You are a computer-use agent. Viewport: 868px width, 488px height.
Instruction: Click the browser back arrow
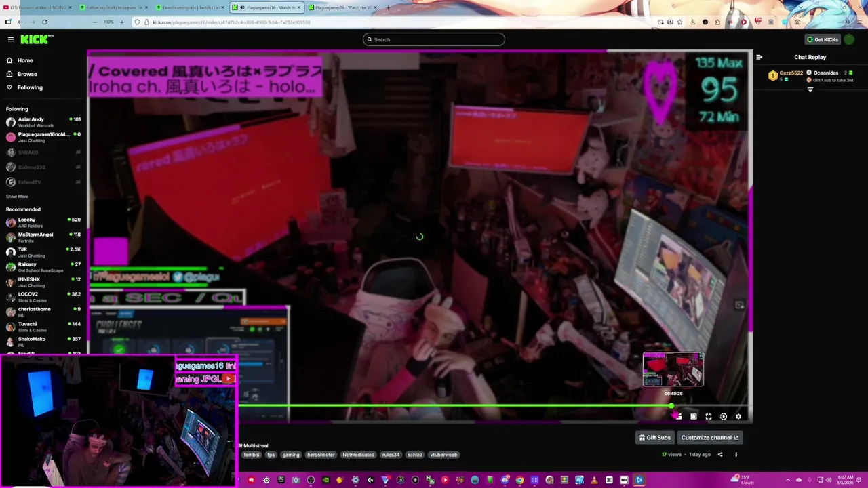pos(20,22)
